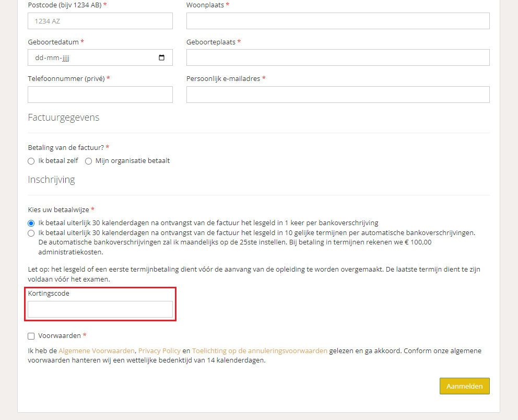518x420 pixels.
Task: Choose payment in 1 keer per bankoverschrijving
Action: pyautogui.click(x=31, y=223)
